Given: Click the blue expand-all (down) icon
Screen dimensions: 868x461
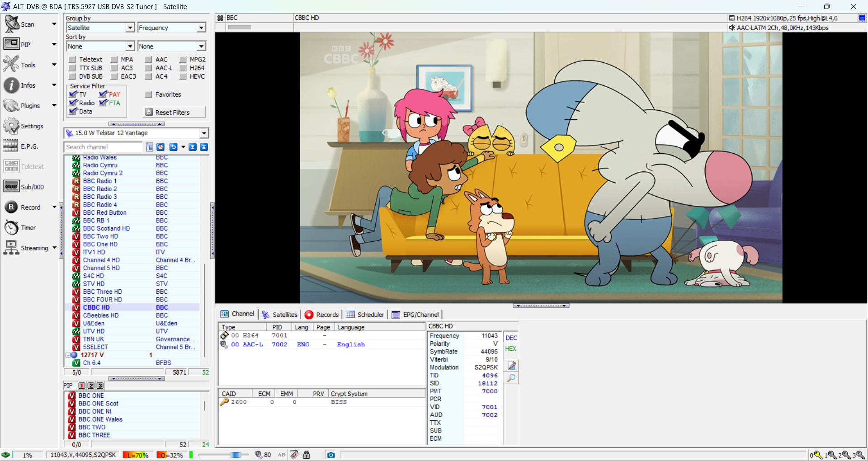Looking at the screenshot, I should tap(193, 147).
